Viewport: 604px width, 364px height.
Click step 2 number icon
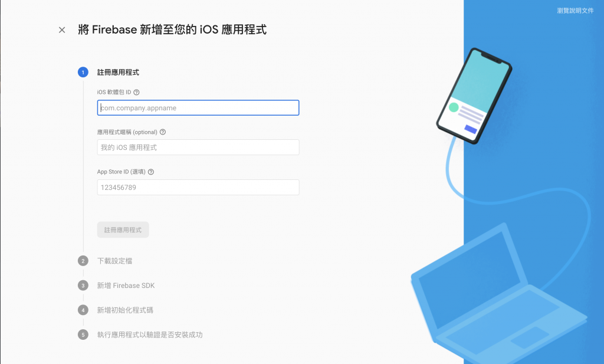[x=83, y=261]
